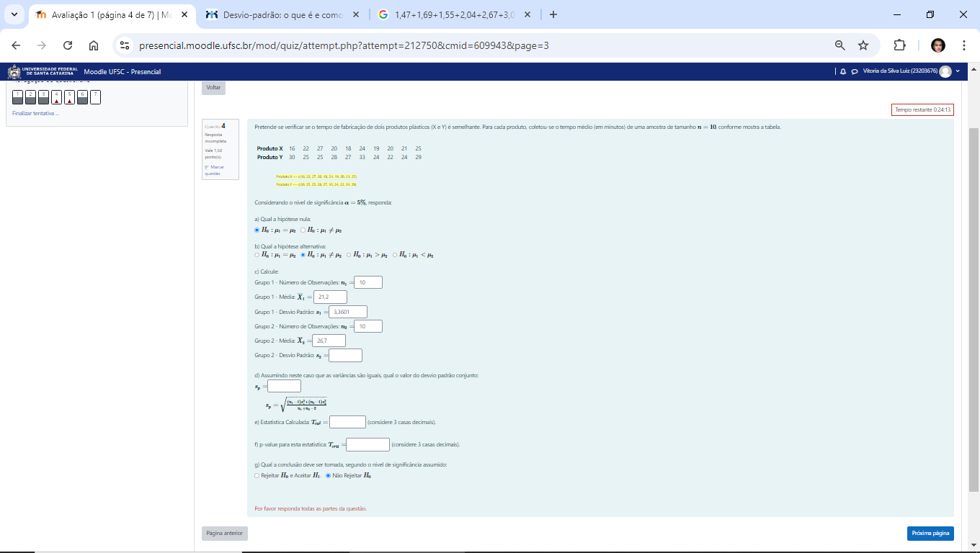Click the scrollbar down arrow
This screenshot has height=553, width=980.
tap(974, 545)
